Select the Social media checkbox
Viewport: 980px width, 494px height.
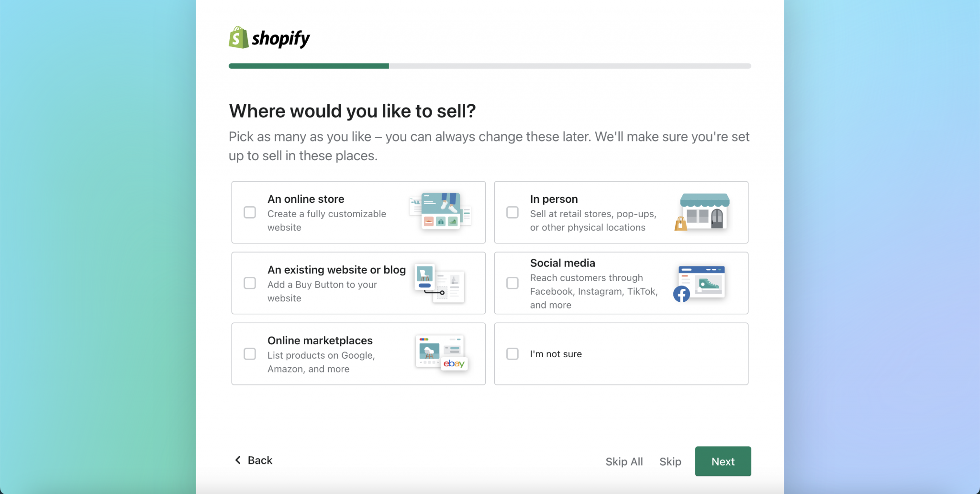(512, 283)
